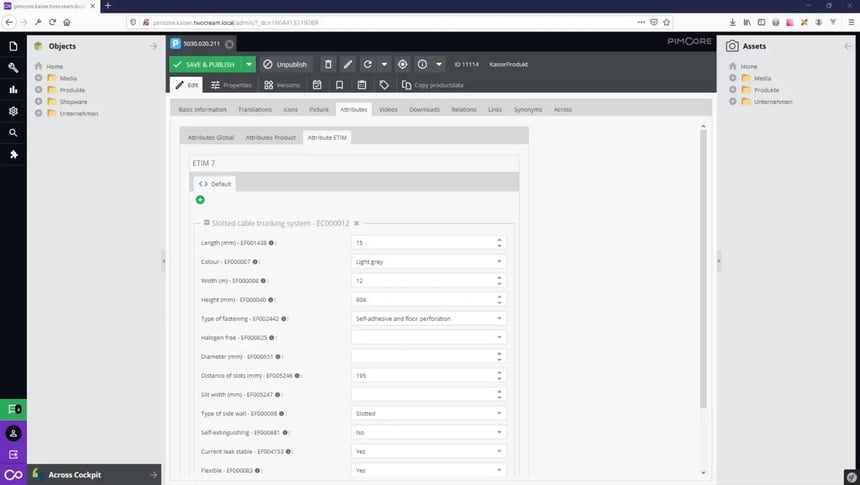Switch to Basic Information tab
The height and width of the screenshot is (485, 860).
coord(202,110)
